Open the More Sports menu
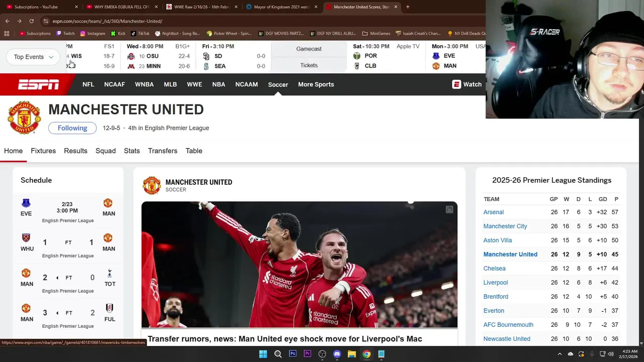 pyautogui.click(x=316, y=84)
